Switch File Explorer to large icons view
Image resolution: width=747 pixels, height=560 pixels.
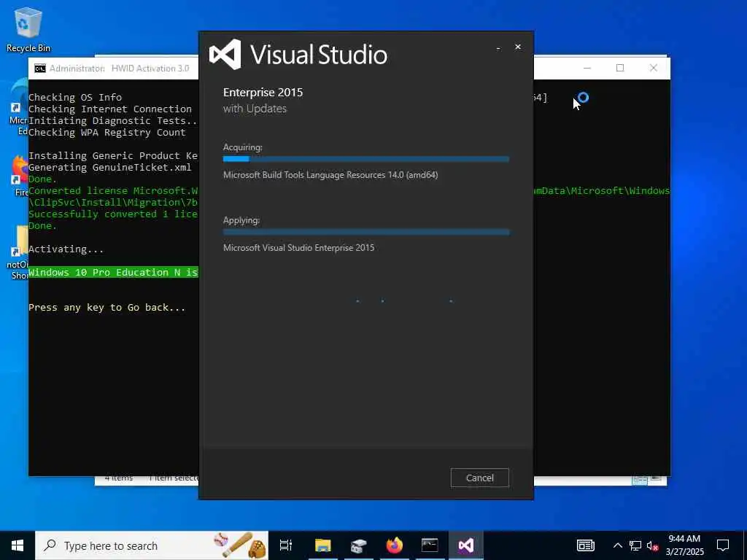coord(656,478)
